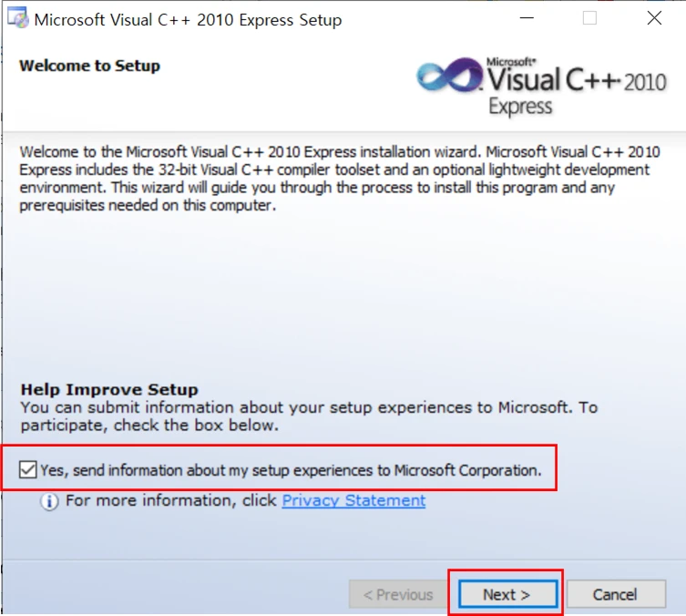Screen dimensions: 686x616
Task: Click the setup installer icon in title bar
Action: tap(17, 19)
